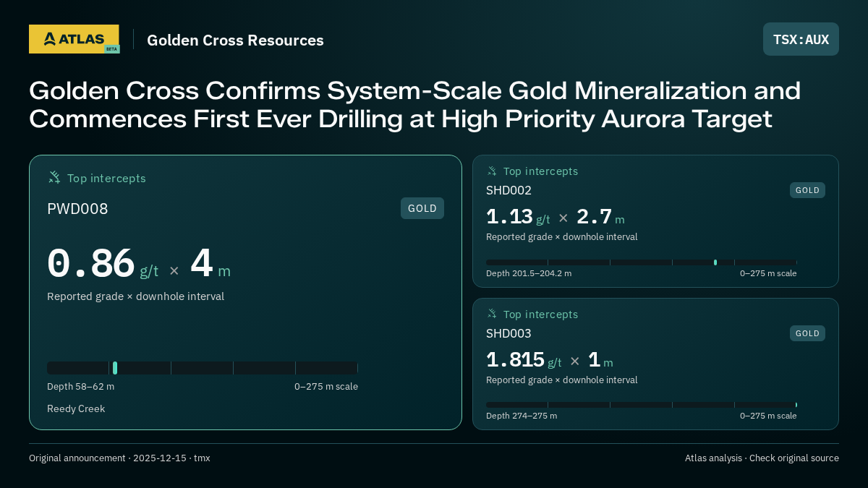Click the 1 m interval value in SHD003 card
The image size is (868, 488).
(600, 360)
